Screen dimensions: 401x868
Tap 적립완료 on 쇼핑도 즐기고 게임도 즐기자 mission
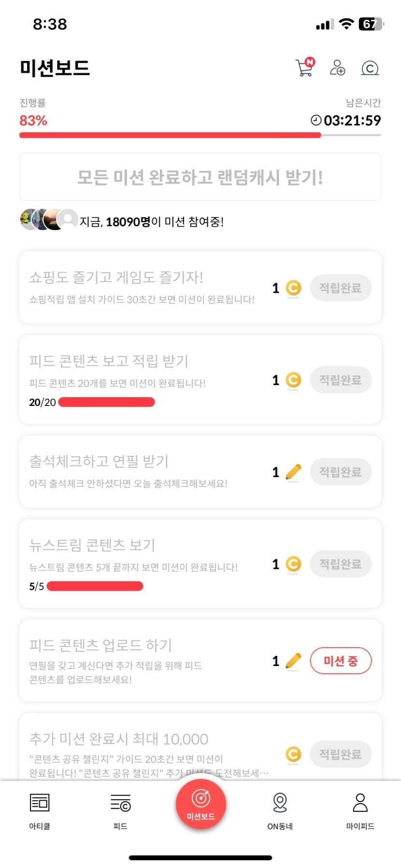pos(341,288)
